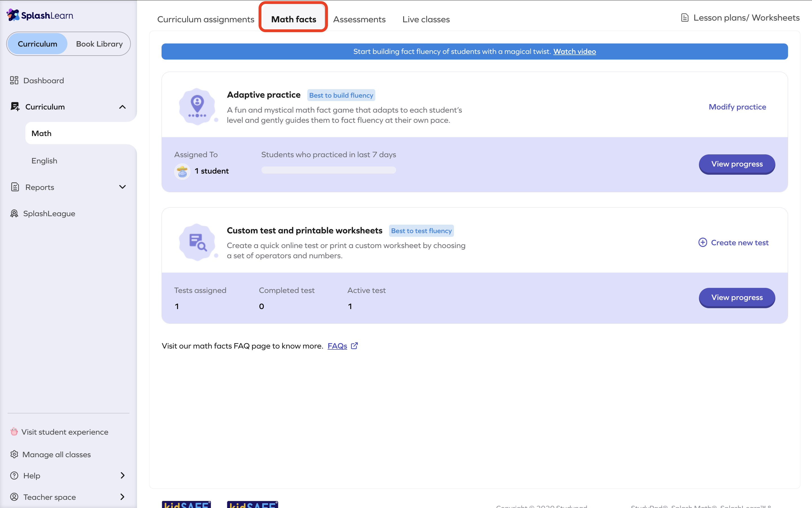Open Manage all classes

pyautogui.click(x=56, y=454)
